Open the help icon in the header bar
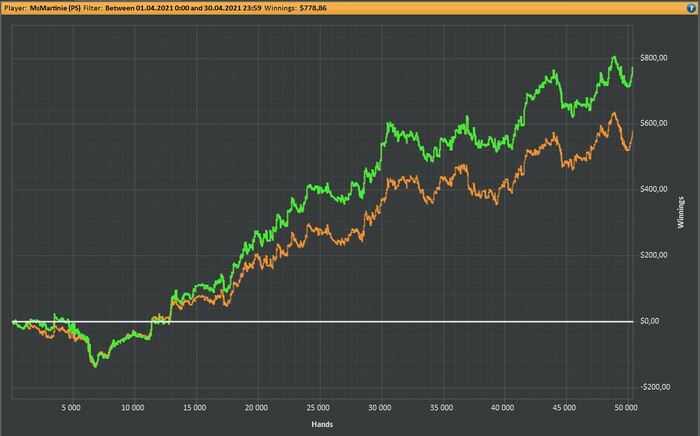This screenshot has height=436, width=700. 691,8
